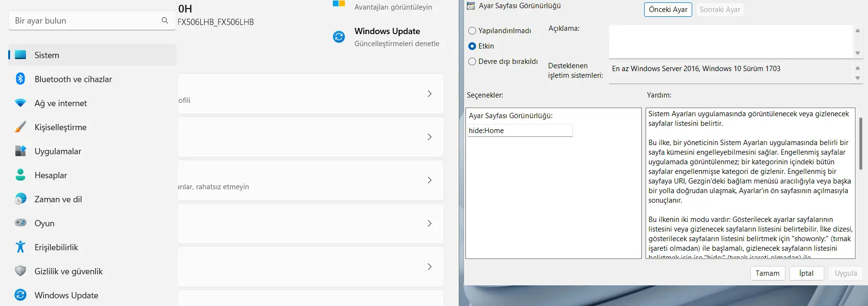Expand the 'rahatsız etmeyin' row chevron
Screen dimensions: 868x306
(429, 180)
